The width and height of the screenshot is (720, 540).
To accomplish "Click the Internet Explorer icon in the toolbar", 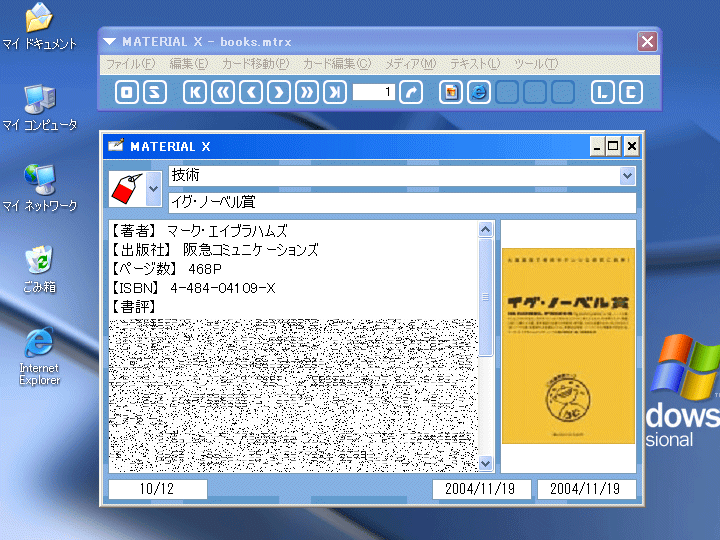I will pos(479,92).
